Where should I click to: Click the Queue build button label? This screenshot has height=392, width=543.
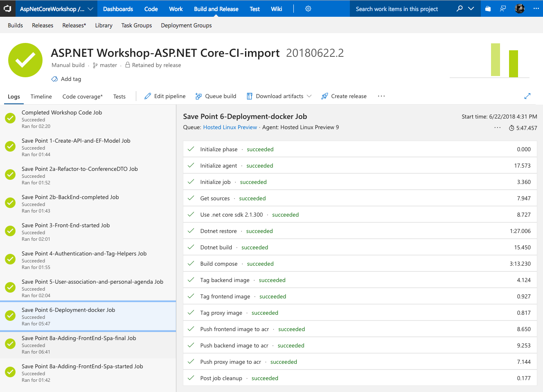(x=221, y=96)
